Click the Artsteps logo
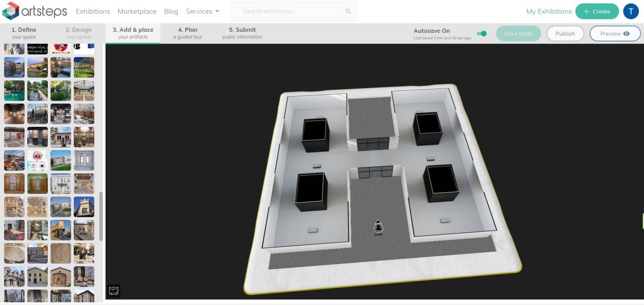The image size is (644, 305). point(35,11)
